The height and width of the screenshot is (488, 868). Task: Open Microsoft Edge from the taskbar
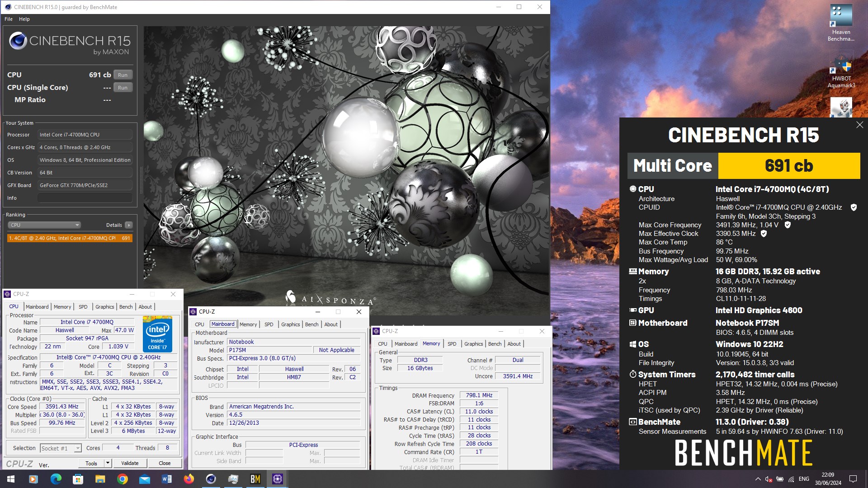(x=56, y=479)
